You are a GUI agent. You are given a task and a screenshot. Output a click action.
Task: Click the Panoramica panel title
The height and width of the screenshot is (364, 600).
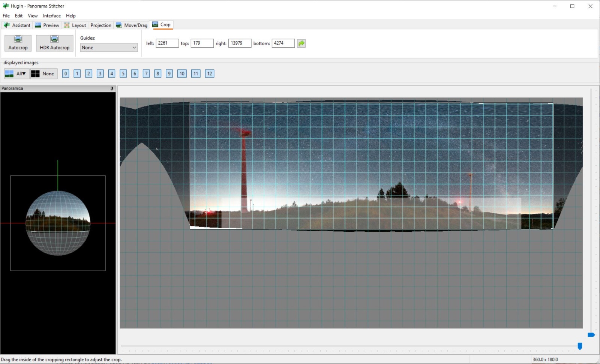12,88
